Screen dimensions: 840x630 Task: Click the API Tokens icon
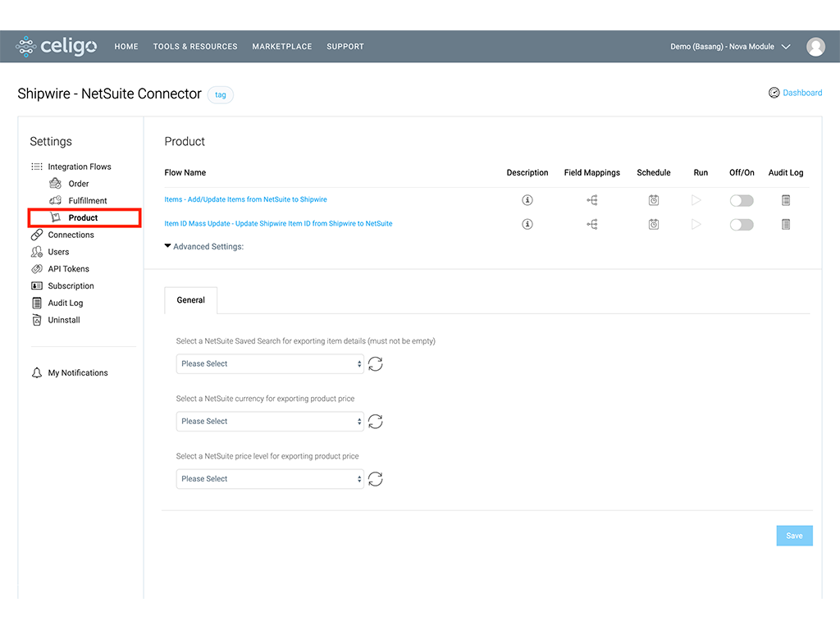[x=36, y=269]
